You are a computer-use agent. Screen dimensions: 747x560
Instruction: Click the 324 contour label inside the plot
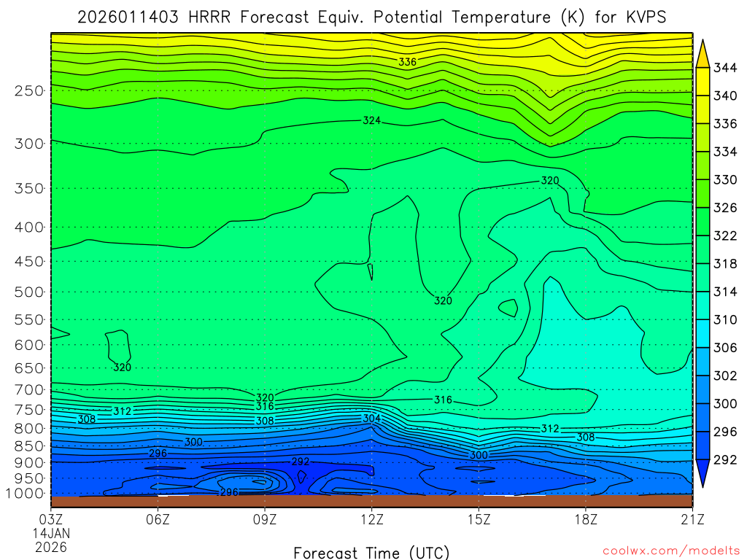[371, 120]
